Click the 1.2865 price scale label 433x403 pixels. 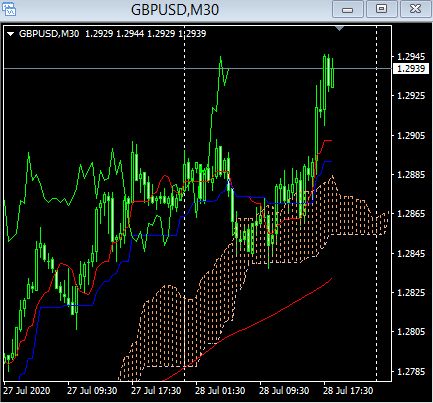pos(411,214)
